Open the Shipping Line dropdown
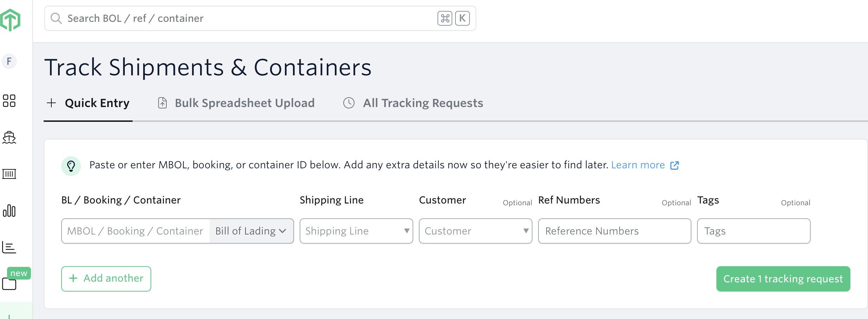This screenshot has width=868, height=319. (356, 231)
